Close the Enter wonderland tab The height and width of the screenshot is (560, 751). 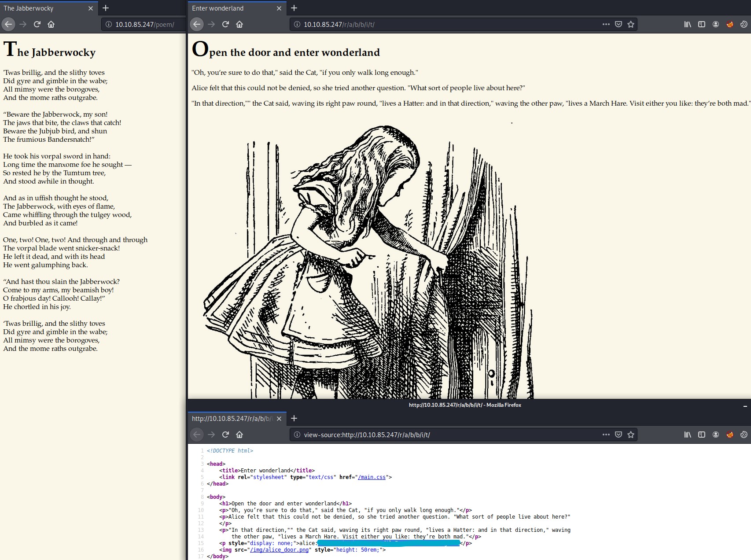(x=279, y=8)
